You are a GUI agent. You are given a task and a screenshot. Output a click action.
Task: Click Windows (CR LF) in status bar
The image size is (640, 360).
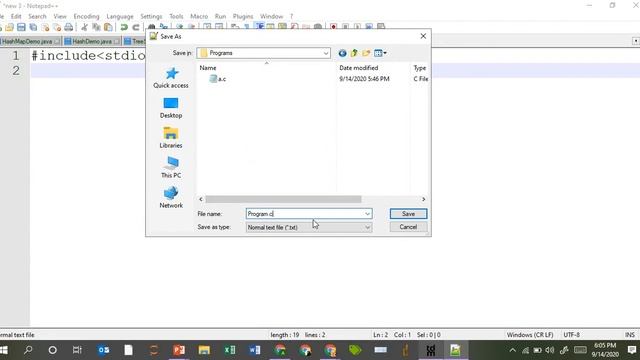[530, 335]
